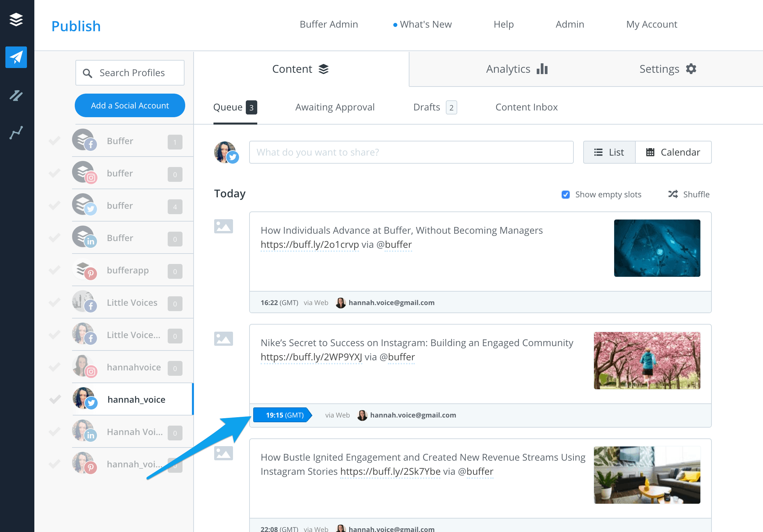Switch to Calendar view

click(673, 152)
